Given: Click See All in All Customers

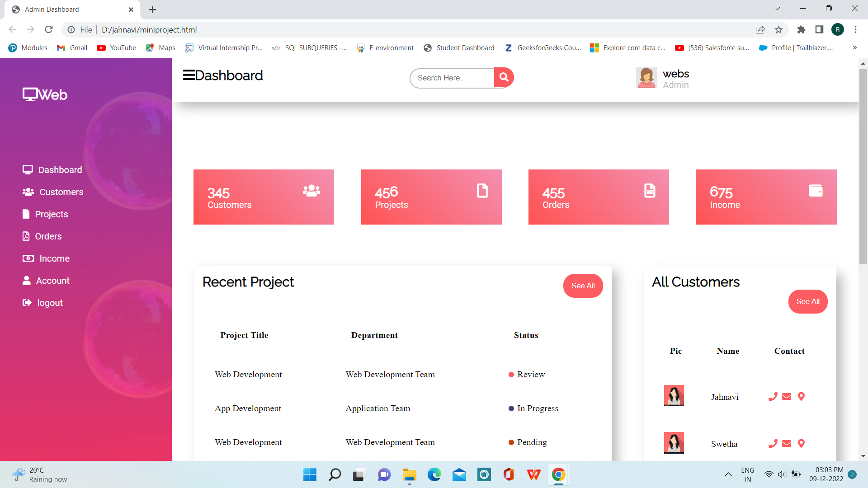Looking at the screenshot, I should click(x=807, y=301).
